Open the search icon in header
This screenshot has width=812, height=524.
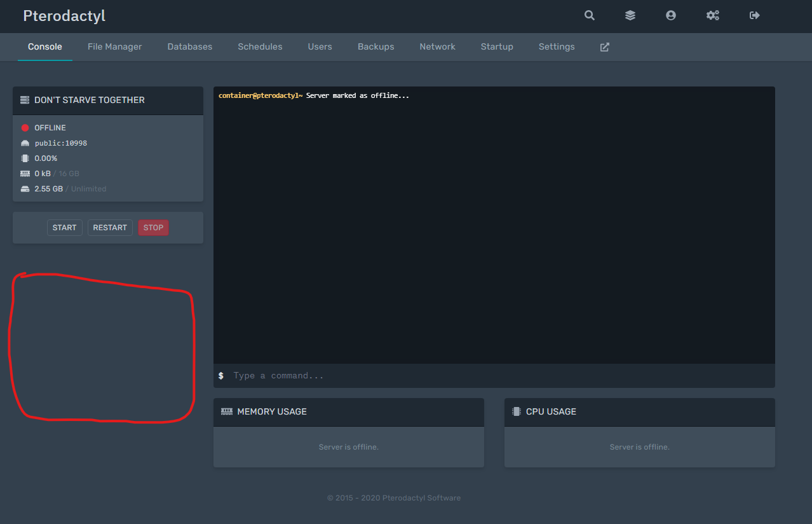[590, 15]
